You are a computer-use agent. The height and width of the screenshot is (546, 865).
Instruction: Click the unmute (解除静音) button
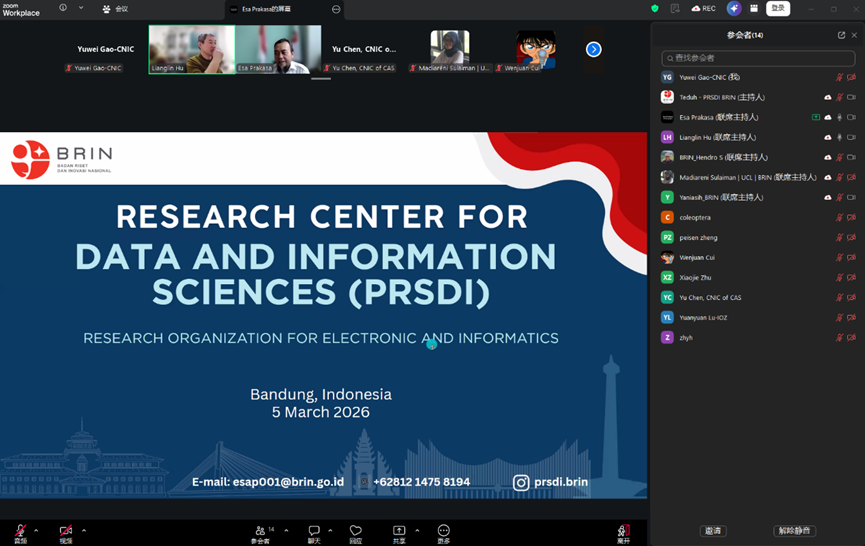[x=793, y=531]
